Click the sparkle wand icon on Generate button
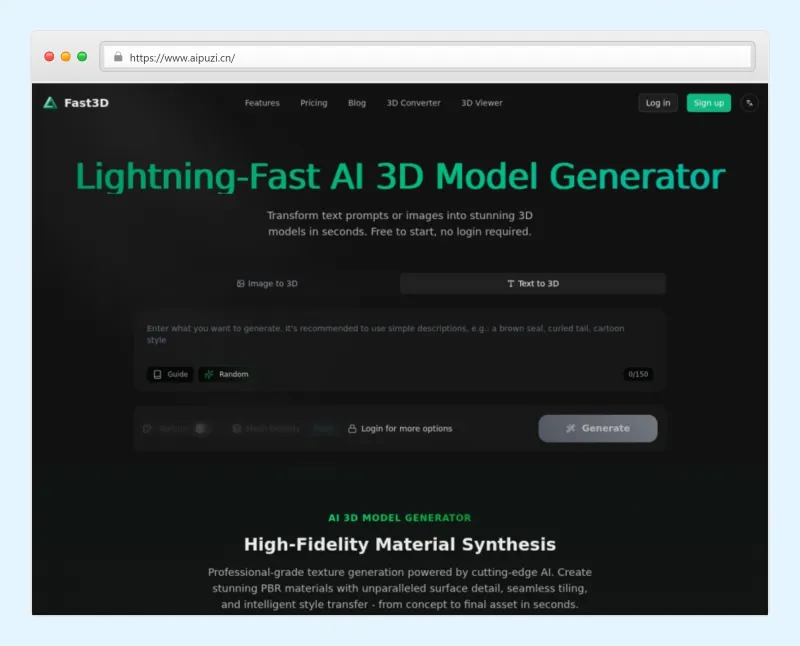800x646 pixels. point(570,428)
